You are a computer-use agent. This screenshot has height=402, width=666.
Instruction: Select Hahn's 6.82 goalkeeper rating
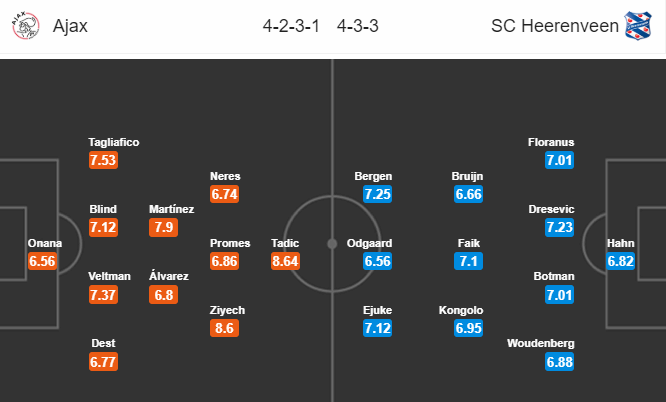tap(621, 261)
